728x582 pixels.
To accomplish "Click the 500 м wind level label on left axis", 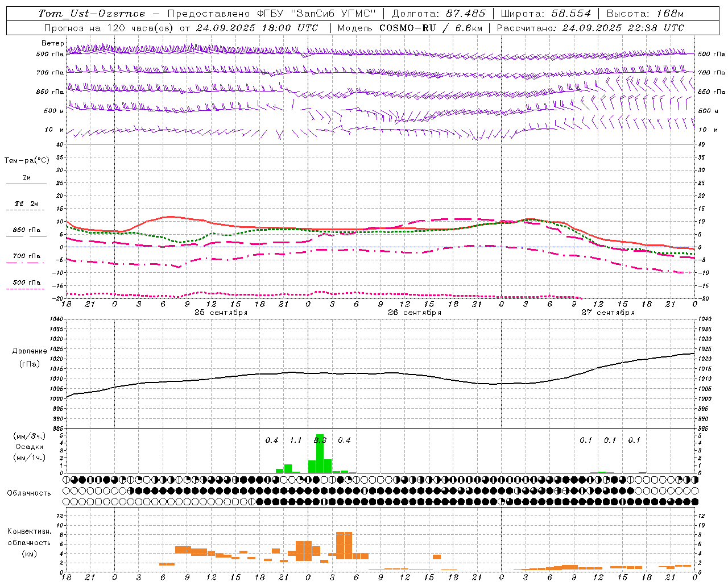I will 54,111.
